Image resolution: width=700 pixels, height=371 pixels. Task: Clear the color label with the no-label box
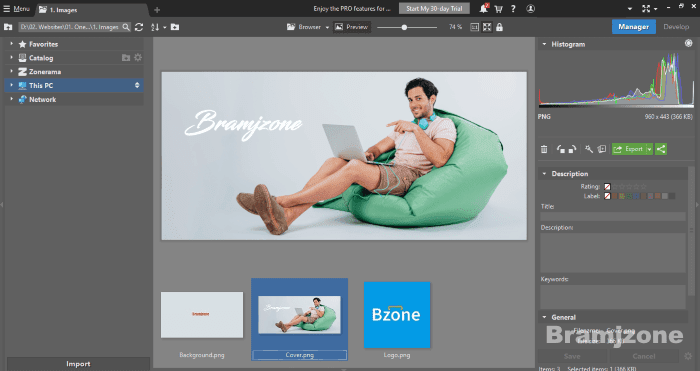pyautogui.click(x=607, y=196)
